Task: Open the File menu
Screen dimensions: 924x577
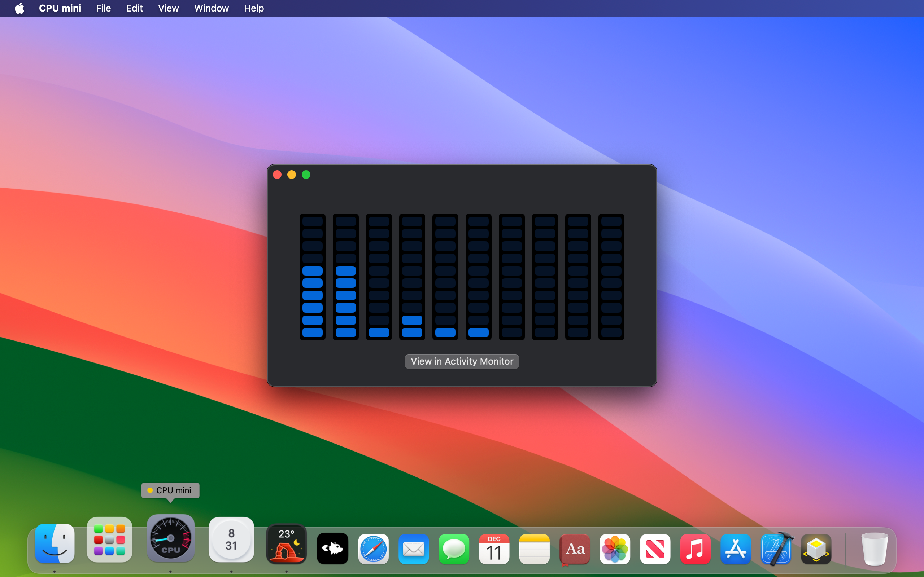Action: [x=103, y=8]
